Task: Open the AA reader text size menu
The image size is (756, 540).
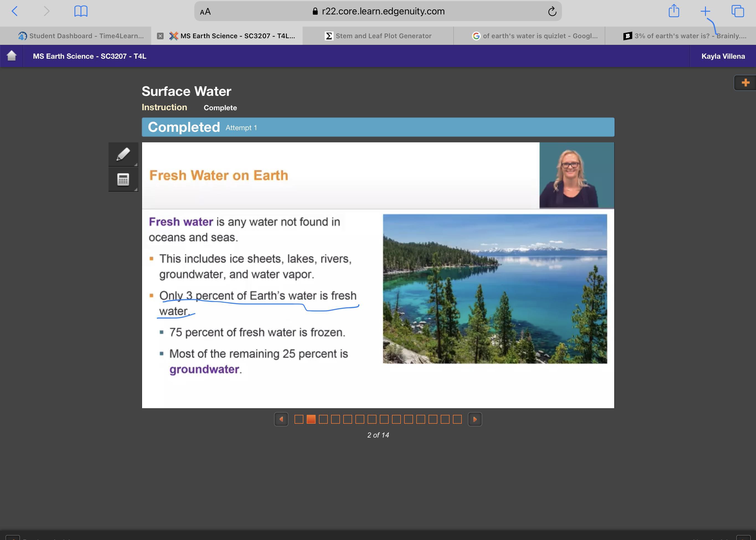Action: pyautogui.click(x=205, y=12)
